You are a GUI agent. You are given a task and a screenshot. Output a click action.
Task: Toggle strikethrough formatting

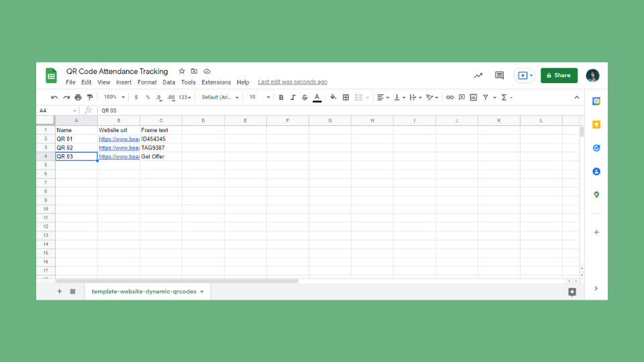305,97
